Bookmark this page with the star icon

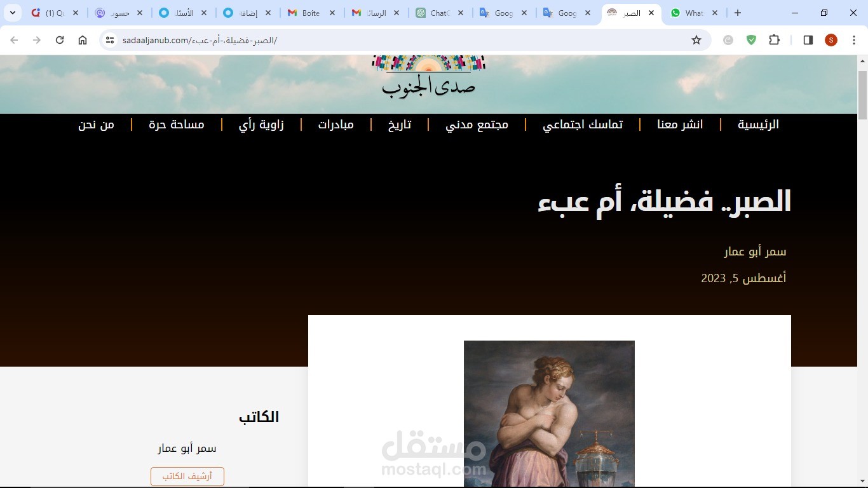point(696,40)
